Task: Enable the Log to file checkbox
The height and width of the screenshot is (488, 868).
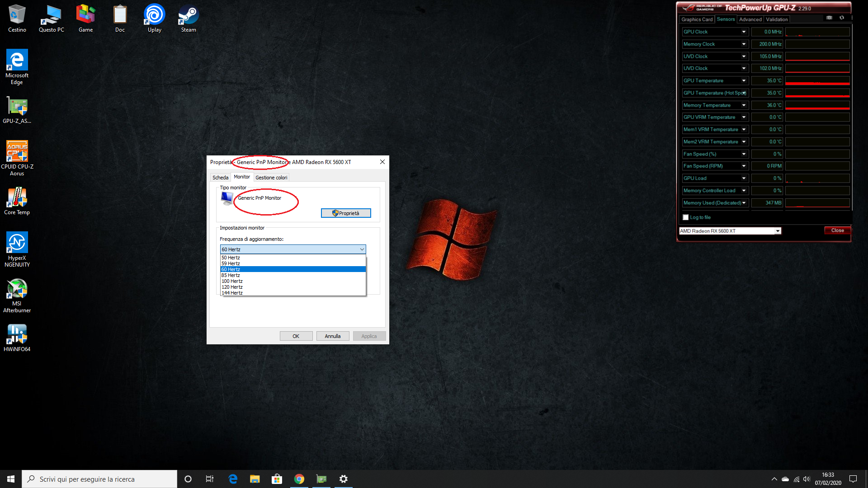Action: tap(685, 217)
